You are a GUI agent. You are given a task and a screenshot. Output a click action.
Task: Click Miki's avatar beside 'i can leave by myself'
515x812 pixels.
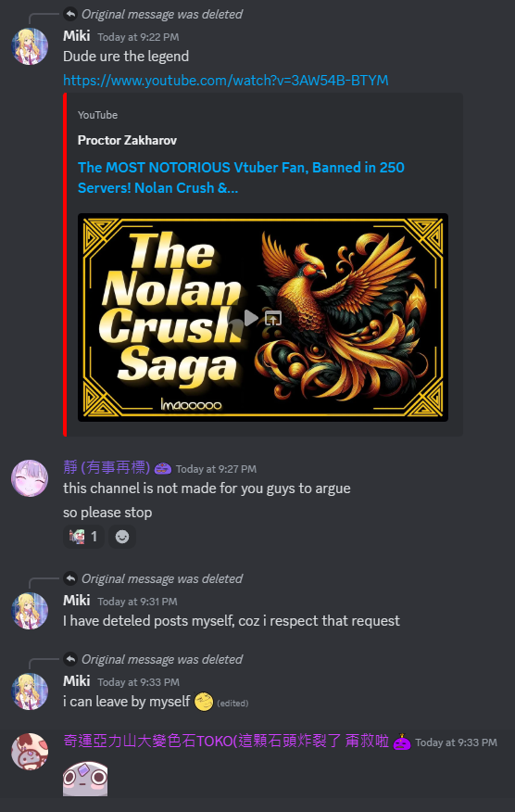pos(30,691)
